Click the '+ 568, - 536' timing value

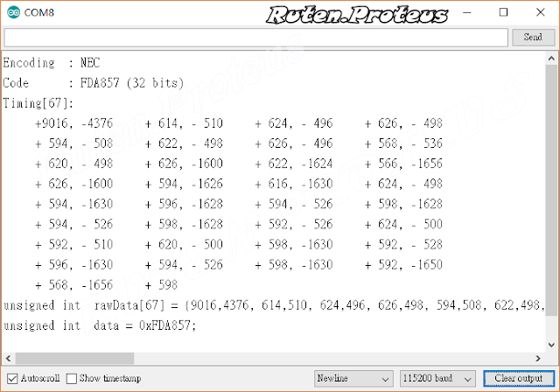tap(403, 143)
